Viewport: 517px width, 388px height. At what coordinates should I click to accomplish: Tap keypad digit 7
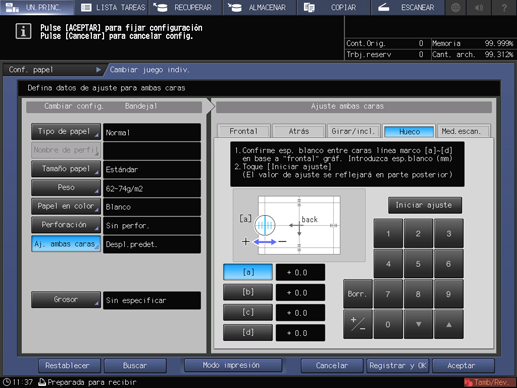click(388, 294)
